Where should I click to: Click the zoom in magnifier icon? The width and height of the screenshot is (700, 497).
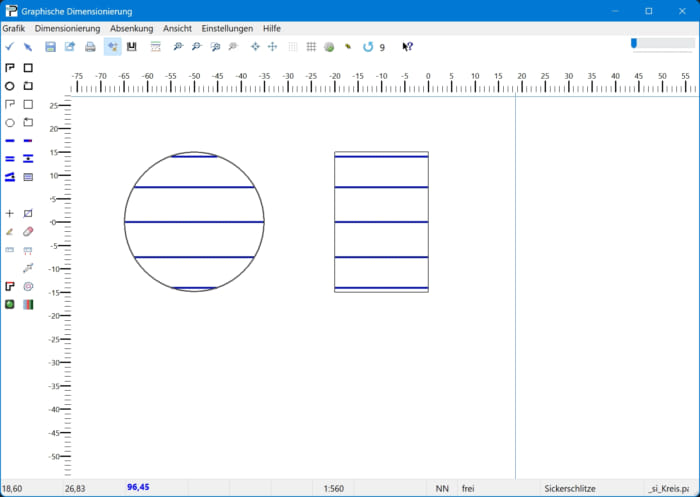click(178, 47)
